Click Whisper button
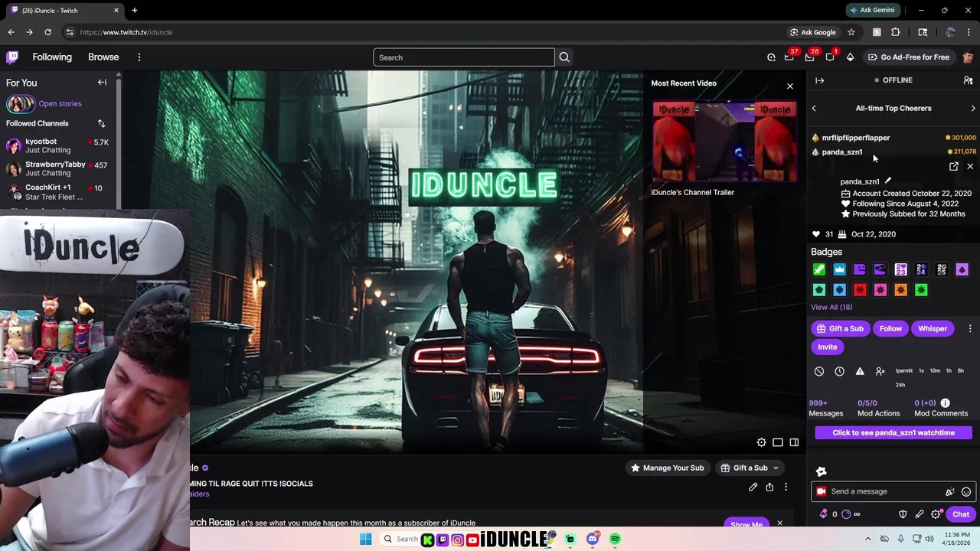Screen dimensions: 980x551 coord(933,328)
